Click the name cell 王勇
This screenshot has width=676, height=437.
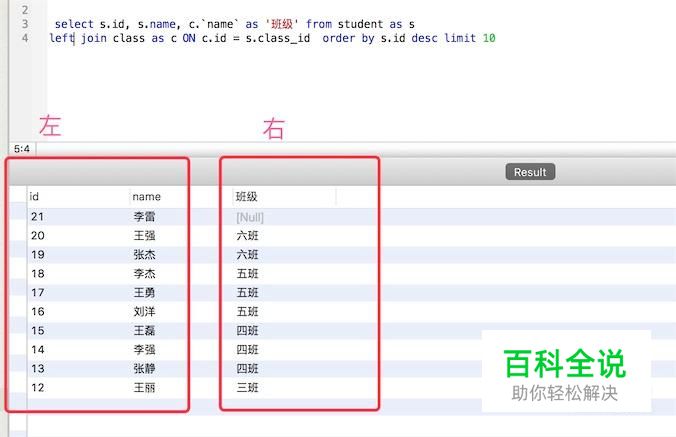(144, 293)
